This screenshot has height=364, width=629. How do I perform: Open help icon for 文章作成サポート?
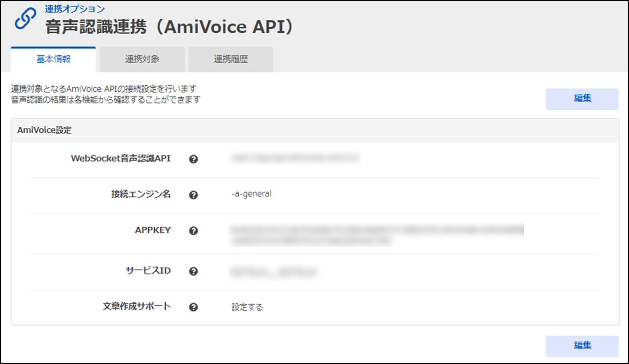[x=193, y=307]
